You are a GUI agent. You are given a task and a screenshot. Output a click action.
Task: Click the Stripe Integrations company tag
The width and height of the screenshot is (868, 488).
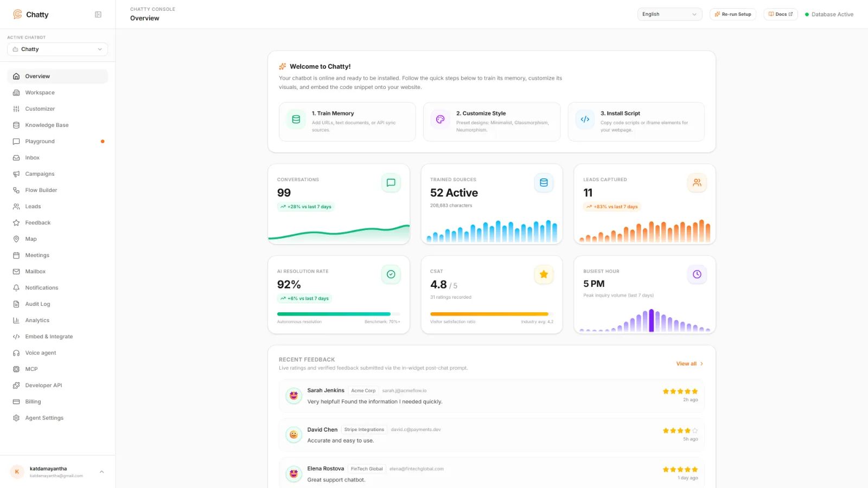coord(364,429)
